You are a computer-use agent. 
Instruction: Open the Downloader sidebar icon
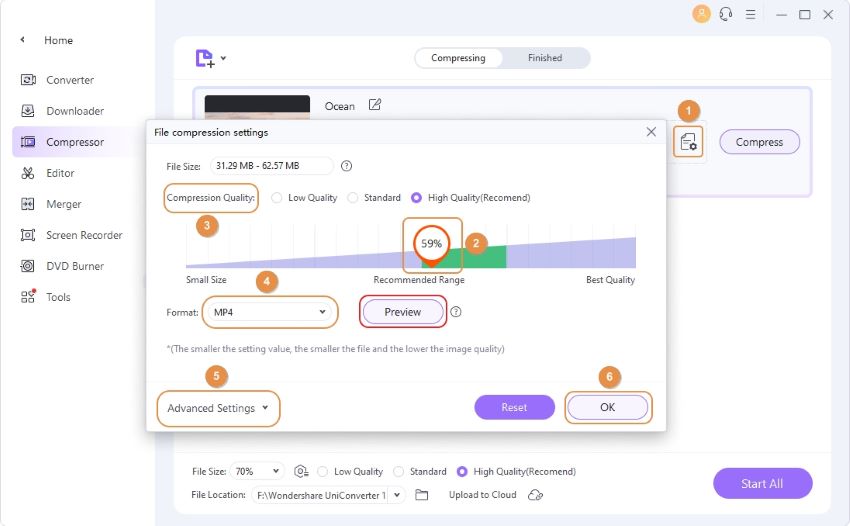[x=28, y=111]
